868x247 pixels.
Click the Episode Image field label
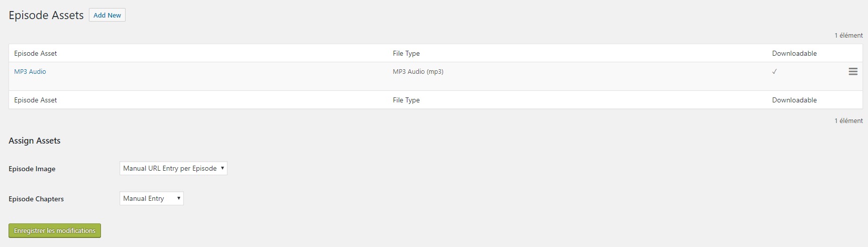click(32, 169)
